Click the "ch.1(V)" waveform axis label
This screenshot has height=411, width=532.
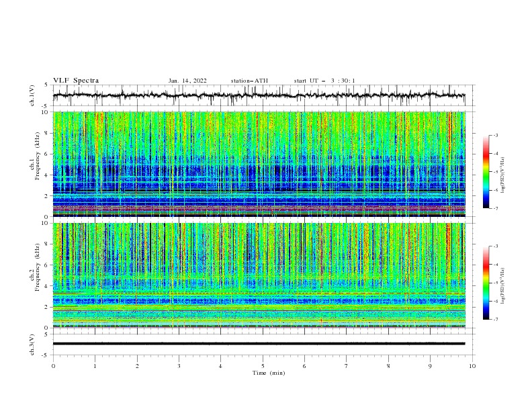[x=32, y=95]
